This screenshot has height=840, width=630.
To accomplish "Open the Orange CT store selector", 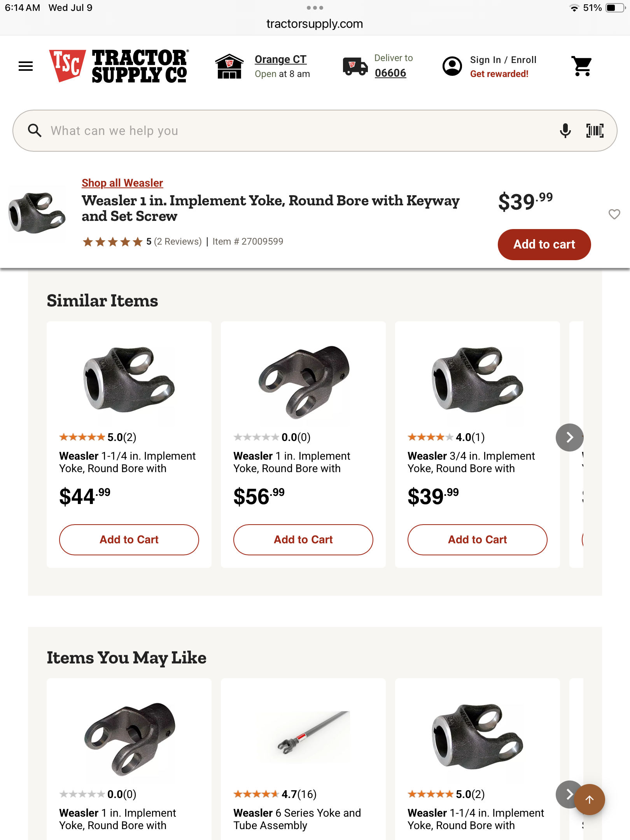I will 280,59.
